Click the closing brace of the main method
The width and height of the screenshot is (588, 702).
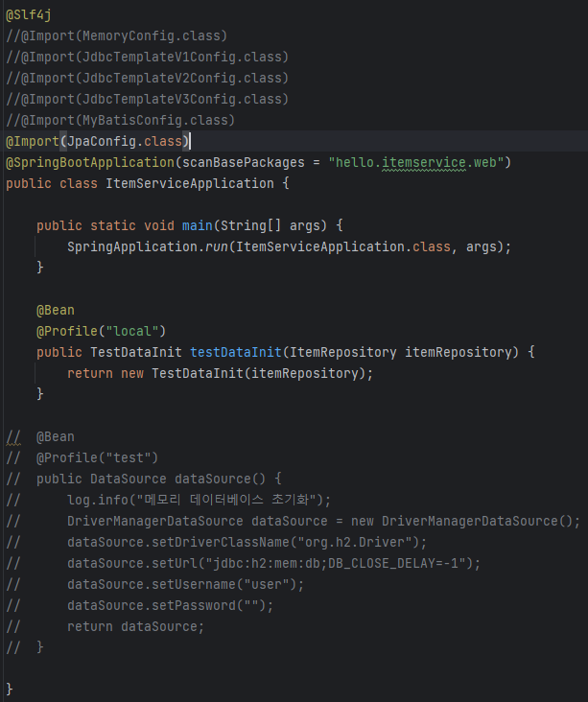(40, 268)
